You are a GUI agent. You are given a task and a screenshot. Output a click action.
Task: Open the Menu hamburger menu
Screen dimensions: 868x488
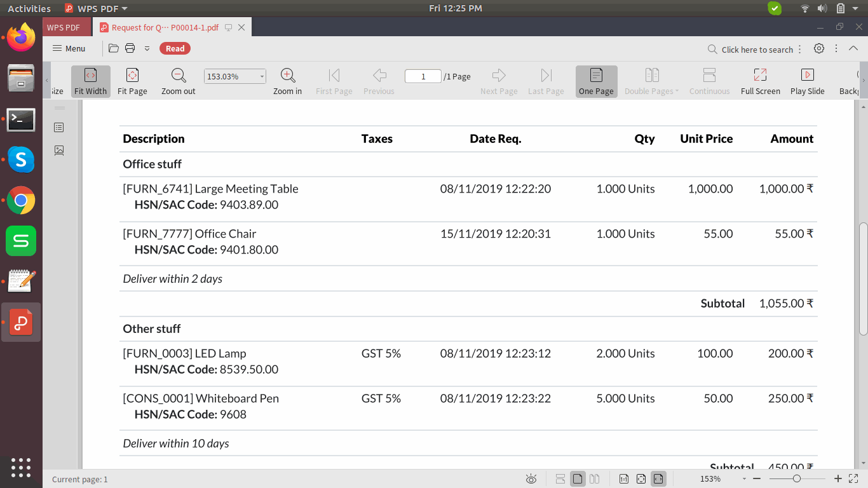69,48
